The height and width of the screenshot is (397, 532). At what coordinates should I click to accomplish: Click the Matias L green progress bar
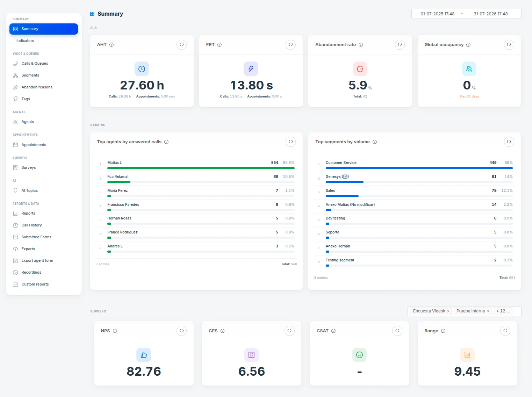click(201, 168)
